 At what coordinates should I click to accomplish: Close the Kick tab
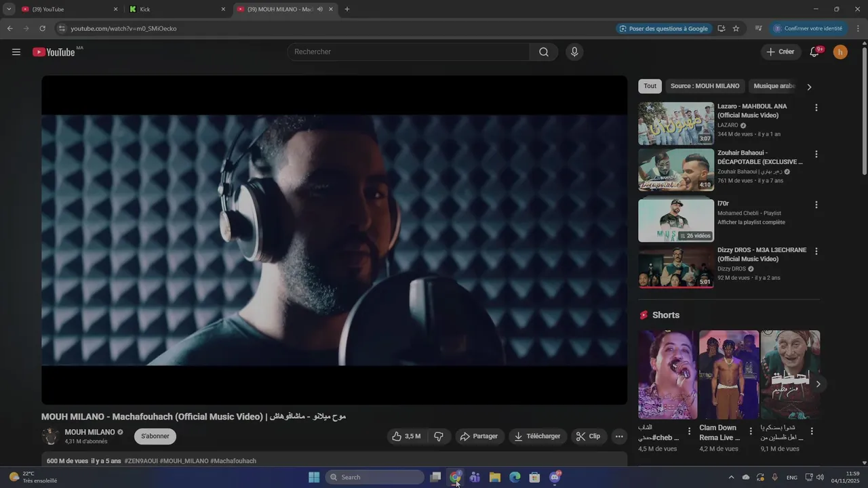point(223,9)
